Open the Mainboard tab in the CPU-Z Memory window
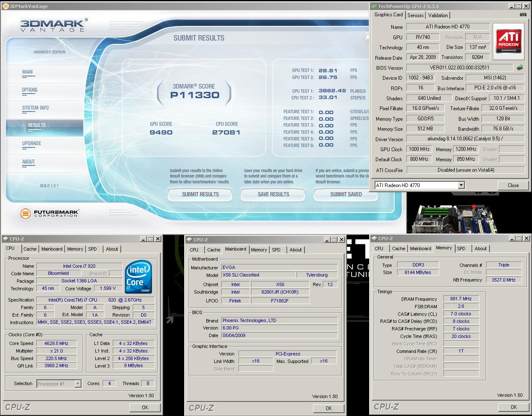Image resolution: width=532 pixels, height=416 pixels. (x=421, y=249)
